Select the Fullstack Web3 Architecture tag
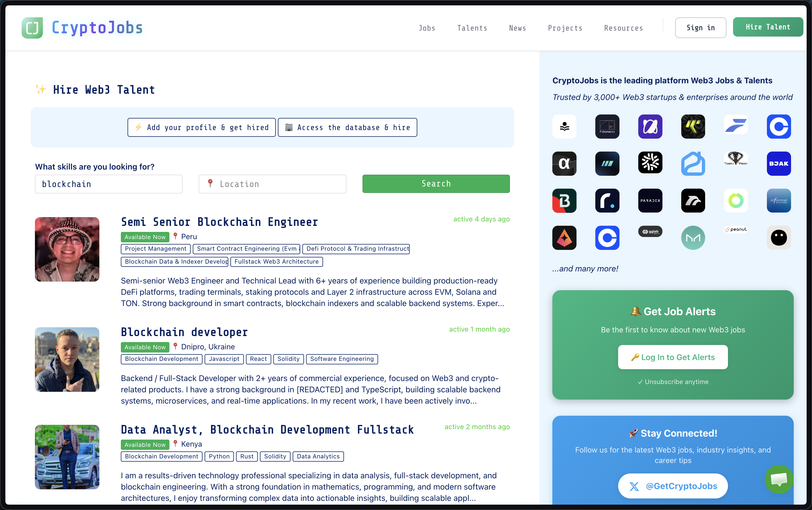Screen dimensions: 812x510 coord(276,262)
